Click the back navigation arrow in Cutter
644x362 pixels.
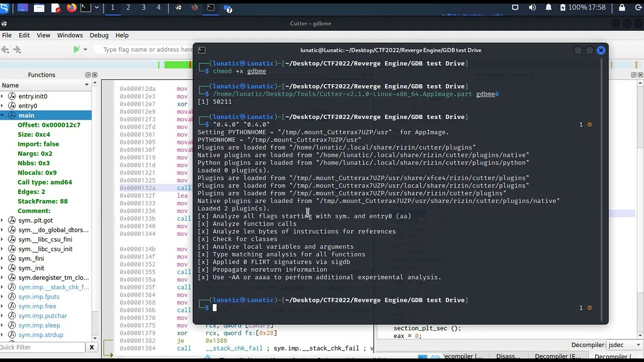point(5,49)
